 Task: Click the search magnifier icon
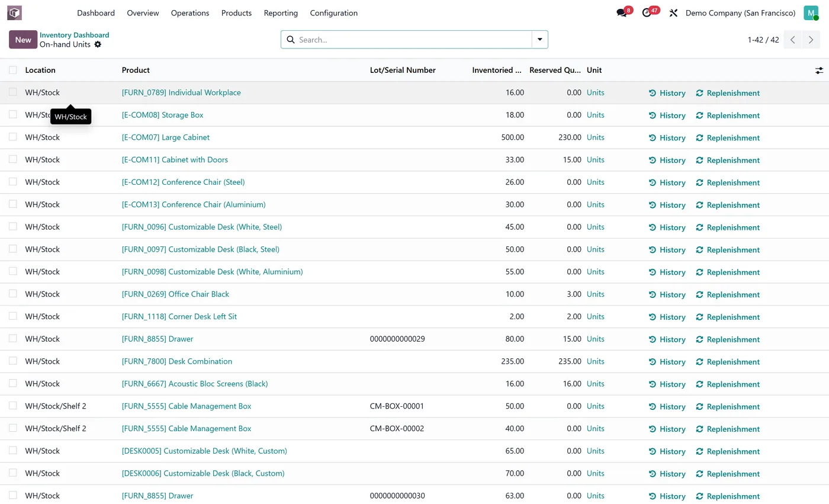[x=291, y=40]
